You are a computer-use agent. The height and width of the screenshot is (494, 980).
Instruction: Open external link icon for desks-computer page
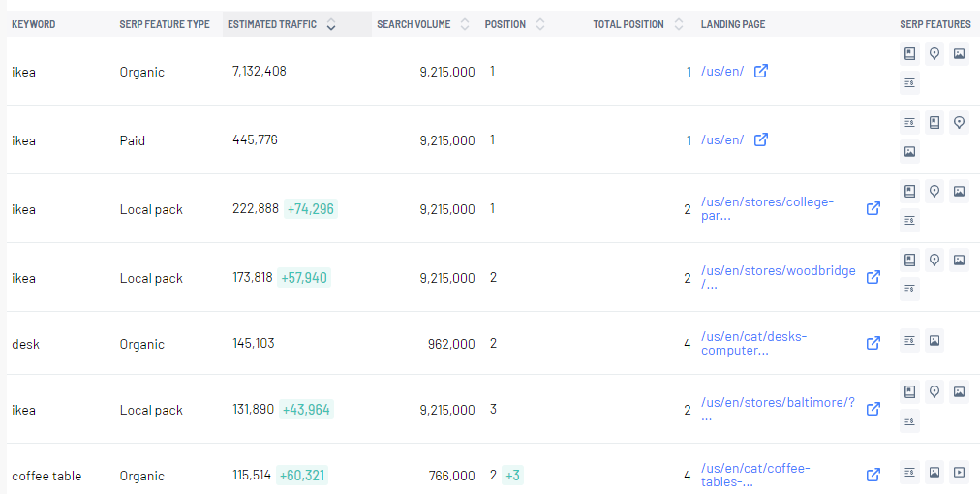click(x=873, y=343)
